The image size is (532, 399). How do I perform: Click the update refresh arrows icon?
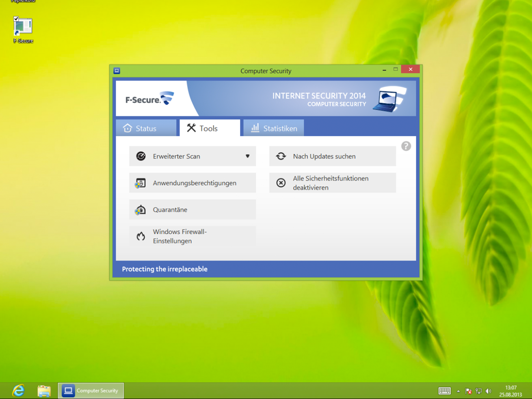[x=281, y=156]
